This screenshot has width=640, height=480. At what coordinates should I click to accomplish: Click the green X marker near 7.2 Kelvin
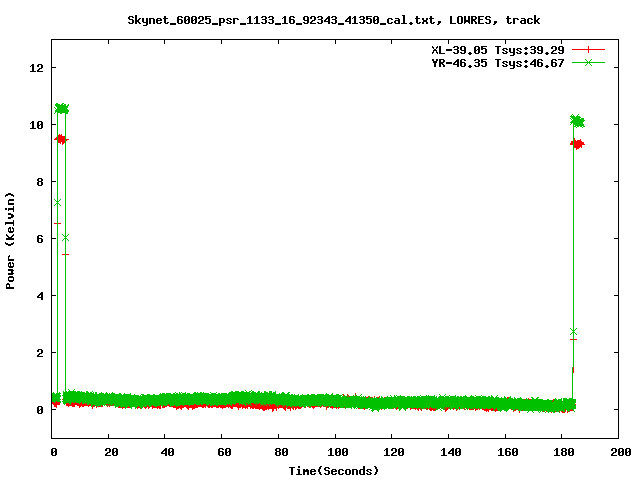(x=58, y=203)
